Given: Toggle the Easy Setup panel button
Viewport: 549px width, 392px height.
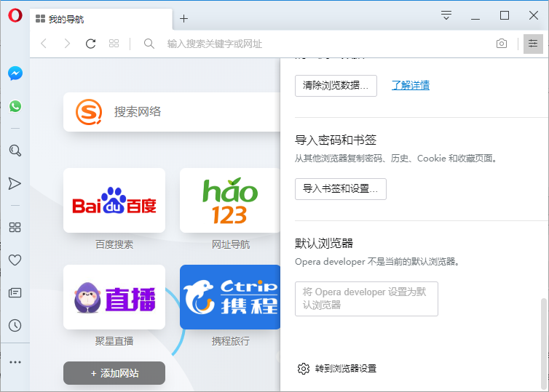Looking at the screenshot, I should tap(533, 44).
